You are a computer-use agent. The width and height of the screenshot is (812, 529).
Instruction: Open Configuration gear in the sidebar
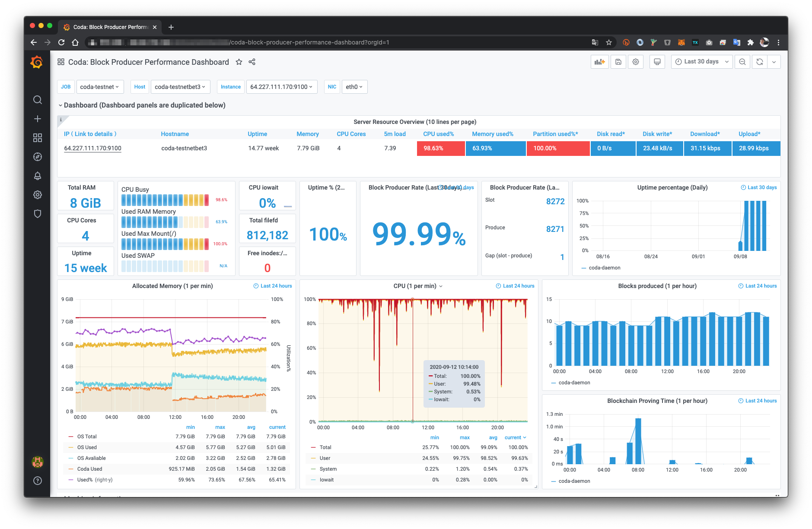coord(38,195)
